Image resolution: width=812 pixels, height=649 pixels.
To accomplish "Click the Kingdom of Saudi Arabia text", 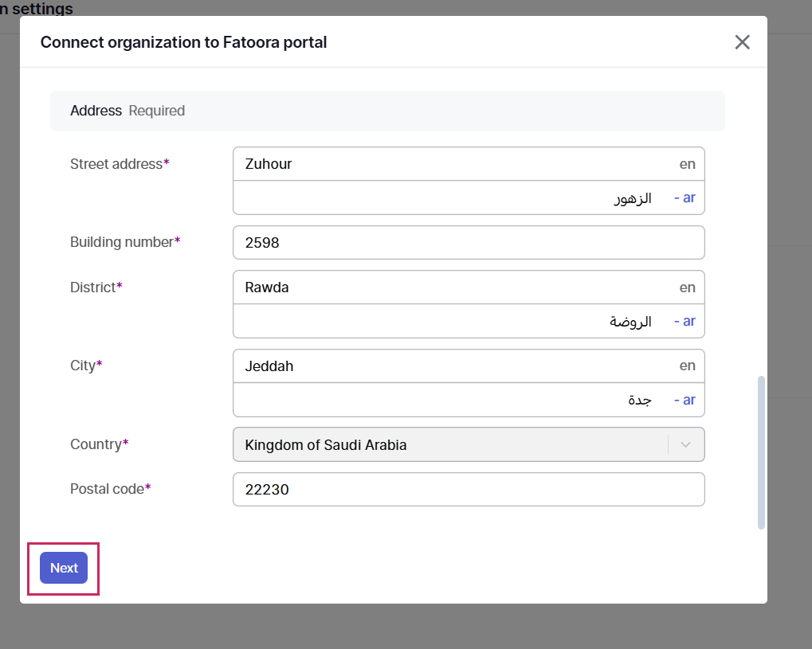I will tap(326, 445).
